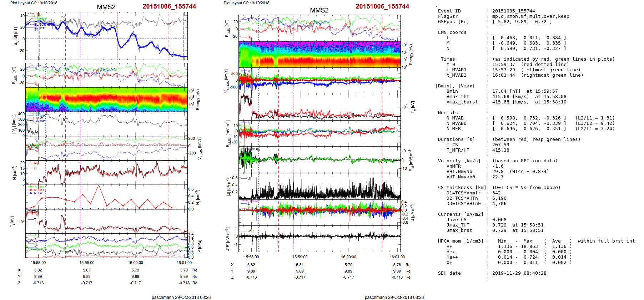
Task: Click the 'Vmax_tht' row label
Action: point(458,97)
